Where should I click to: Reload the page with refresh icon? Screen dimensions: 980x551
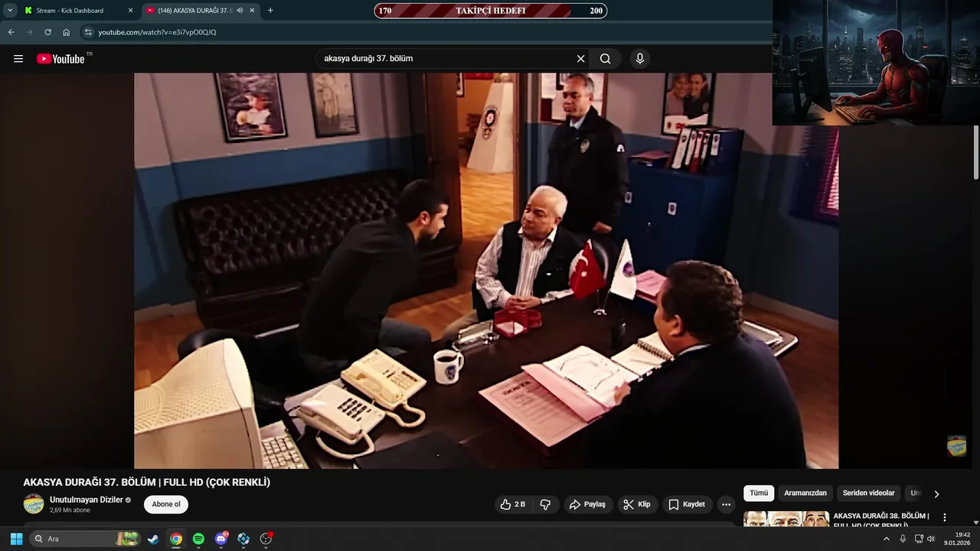[x=47, y=32]
